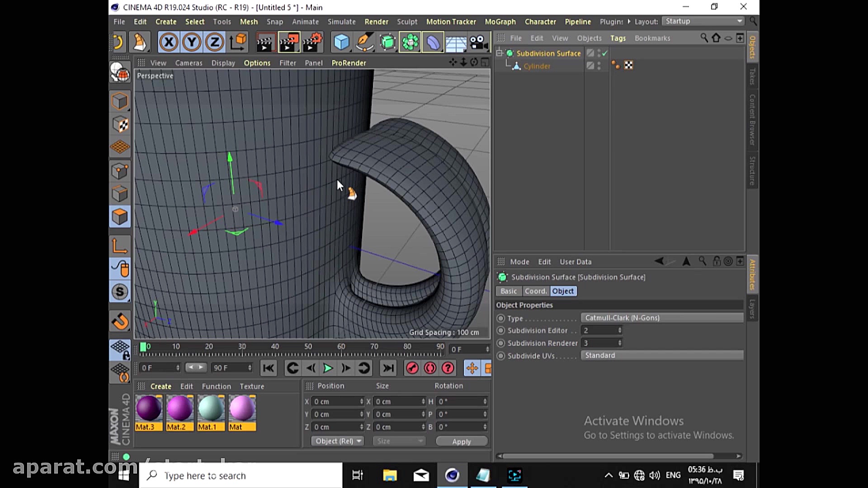Select the Cube primitive tool icon
Viewport: 868px width, 488px height.
(341, 42)
